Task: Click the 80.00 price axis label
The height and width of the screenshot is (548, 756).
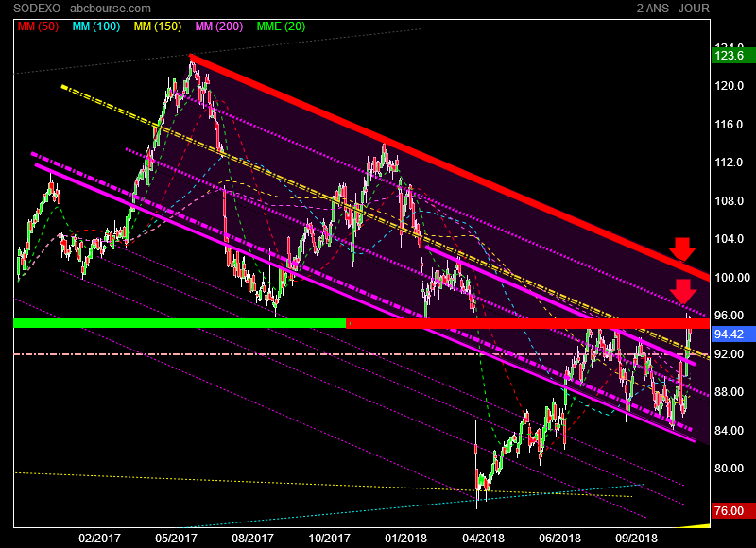Action: tap(729, 469)
